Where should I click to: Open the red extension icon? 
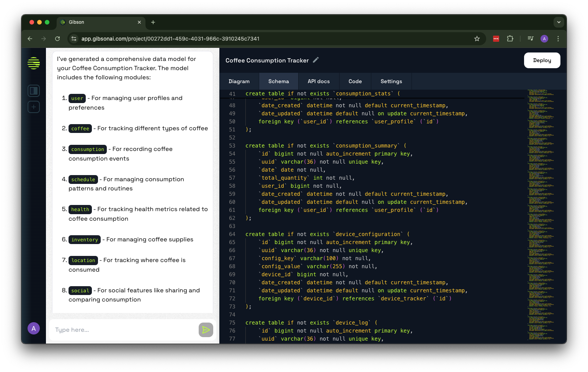coord(496,39)
